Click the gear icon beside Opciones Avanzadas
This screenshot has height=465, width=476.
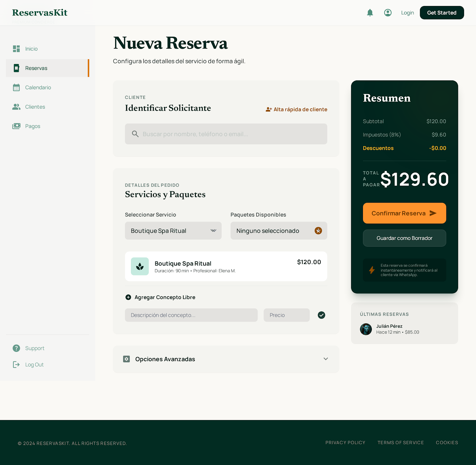tap(126, 359)
